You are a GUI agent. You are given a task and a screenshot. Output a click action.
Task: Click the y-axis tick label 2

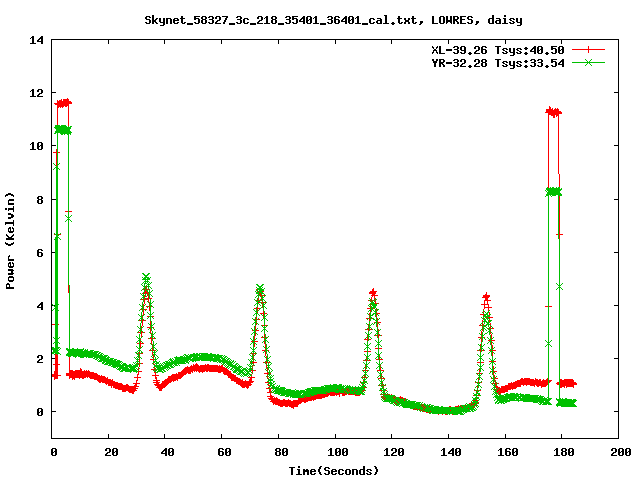tap(40, 359)
